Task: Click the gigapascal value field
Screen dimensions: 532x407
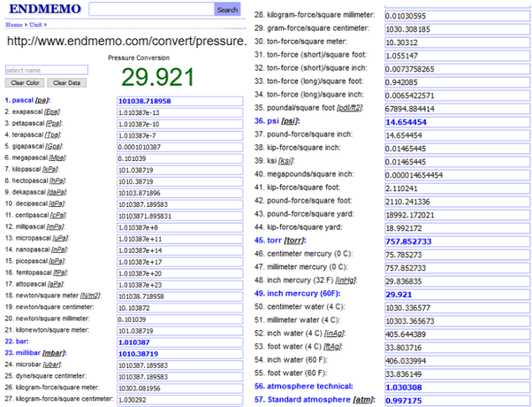Action: pos(179,147)
